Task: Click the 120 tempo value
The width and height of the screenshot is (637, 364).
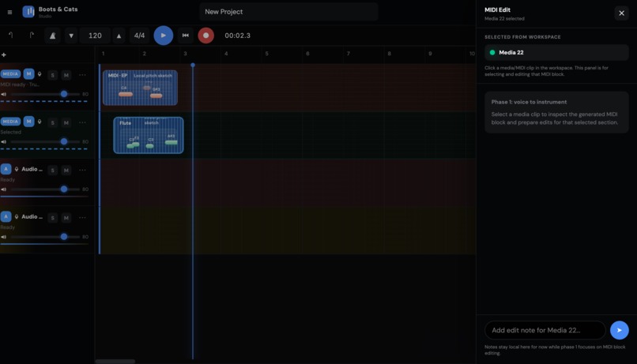Action: click(95, 36)
